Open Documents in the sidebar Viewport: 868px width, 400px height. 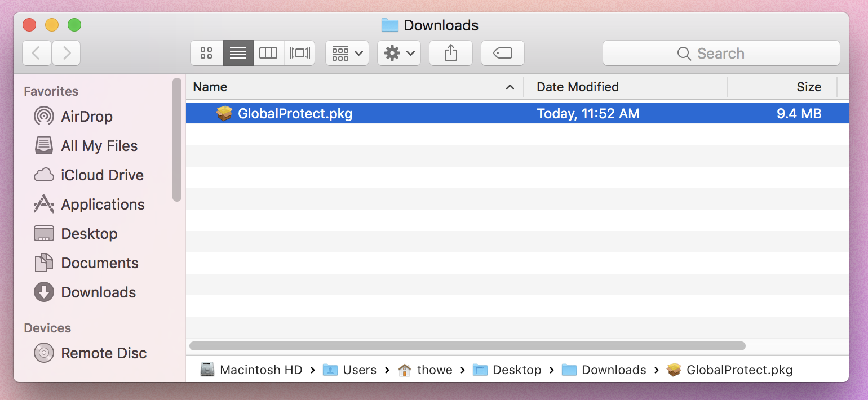click(x=100, y=263)
